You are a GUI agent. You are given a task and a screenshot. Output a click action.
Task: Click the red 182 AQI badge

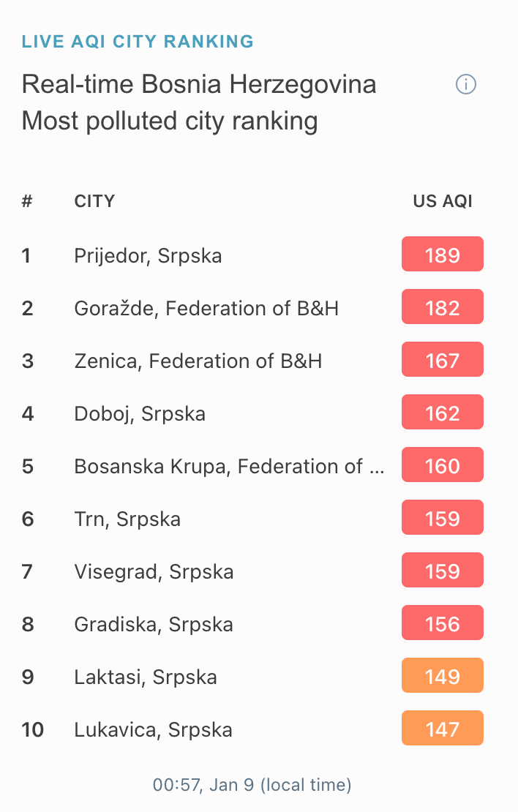point(443,307)
